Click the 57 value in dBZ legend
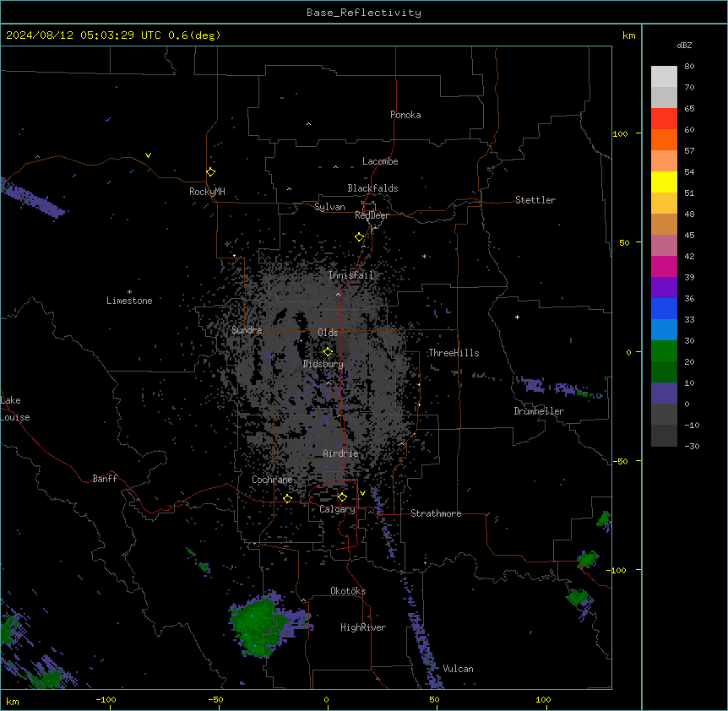 click(689, 151)
